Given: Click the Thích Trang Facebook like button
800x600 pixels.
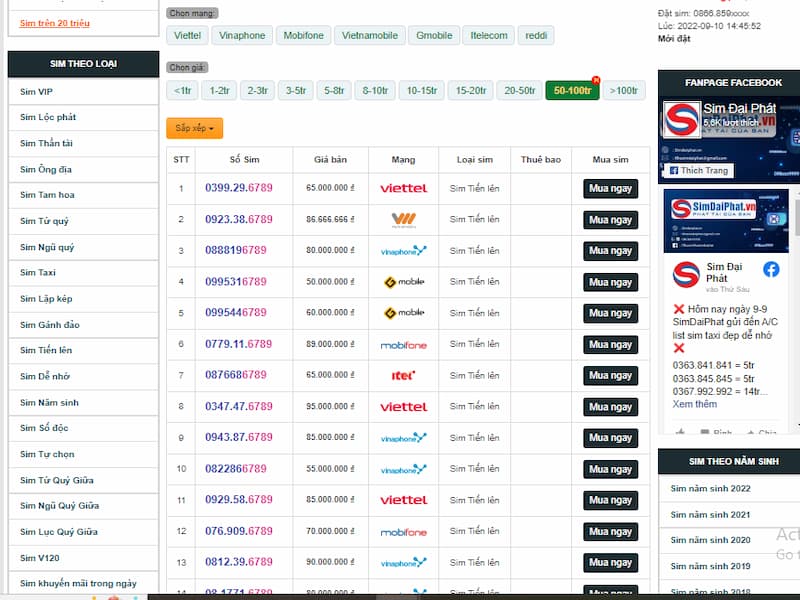Looking at the screenshot, I should tap(699, 170).
